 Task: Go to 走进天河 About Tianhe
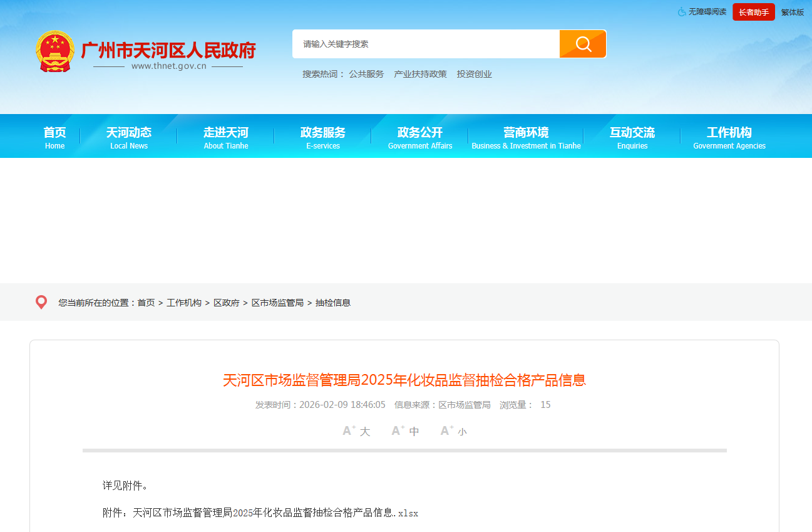[226, 137]
